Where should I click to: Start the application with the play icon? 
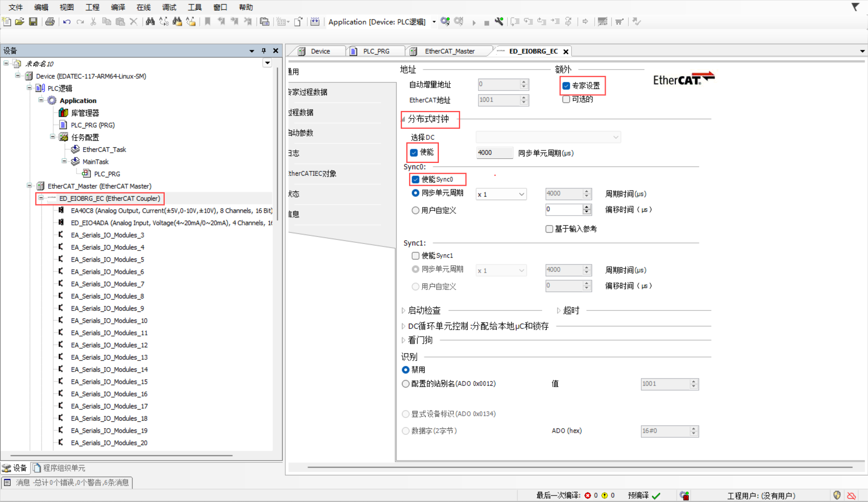pos(474,23)
